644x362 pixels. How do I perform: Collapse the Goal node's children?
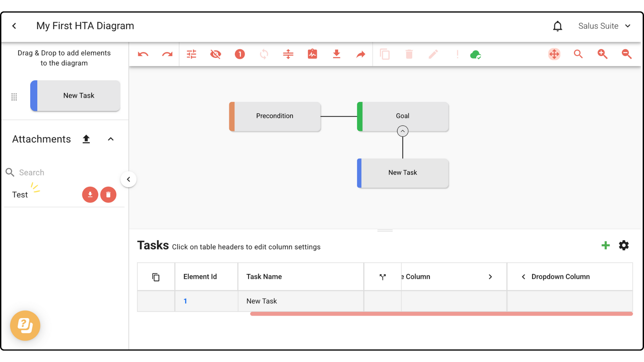pos(402,131)
